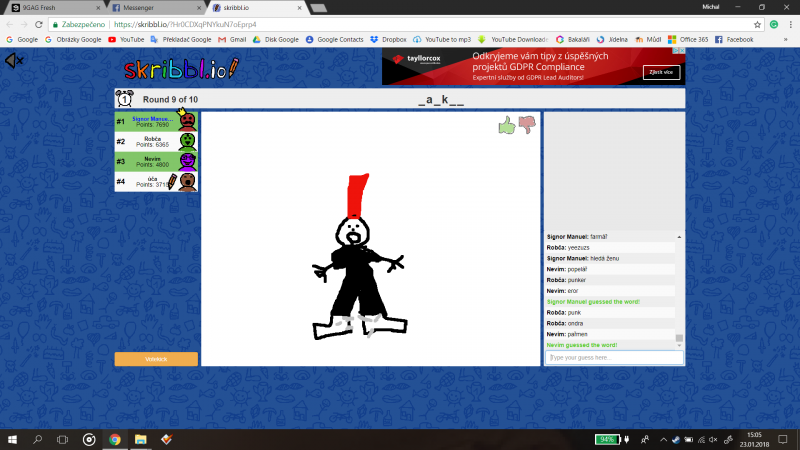Screen dimensions: 800x450
Task: Click Robča's green avatar
Action: point(187,141)
